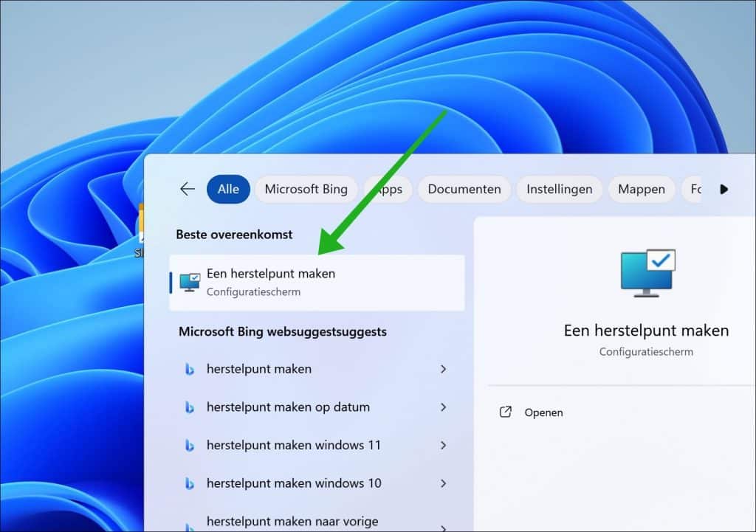Click Bing icon beside 'herstelpunt maken'
This screenshot has height=532, width=756.
coord(190,370)
